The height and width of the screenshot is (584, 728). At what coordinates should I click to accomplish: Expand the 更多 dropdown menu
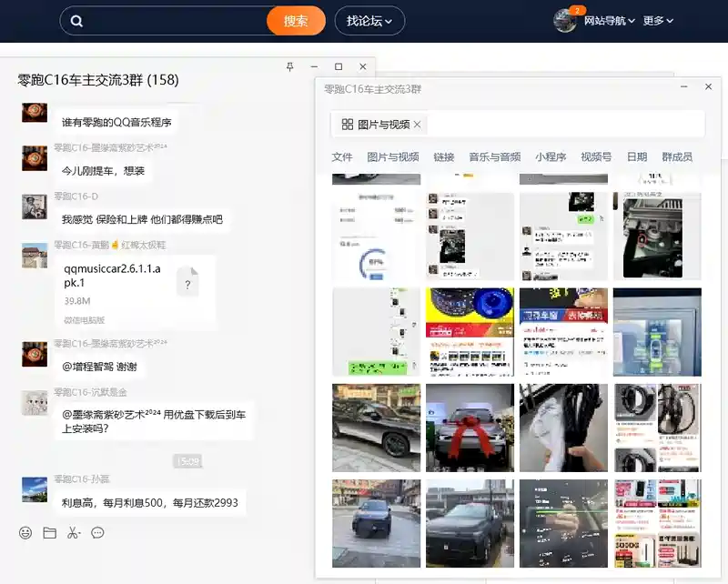658,21
